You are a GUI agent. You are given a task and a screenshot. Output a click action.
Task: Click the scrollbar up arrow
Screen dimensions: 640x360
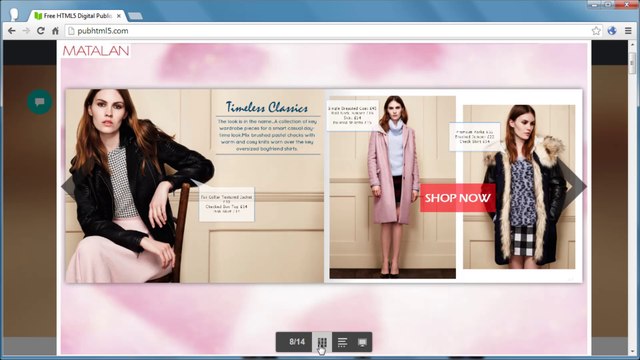click(x=632, y=44)
